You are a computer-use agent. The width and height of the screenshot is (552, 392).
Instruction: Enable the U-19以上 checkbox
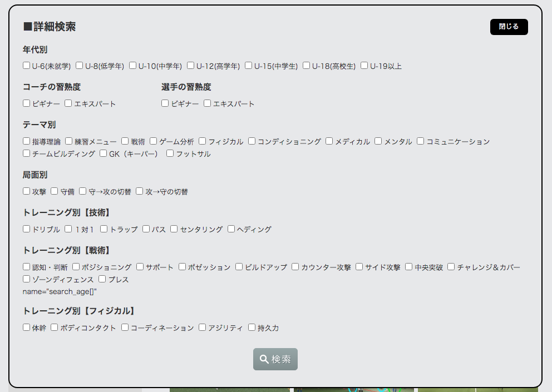(364, 66)
